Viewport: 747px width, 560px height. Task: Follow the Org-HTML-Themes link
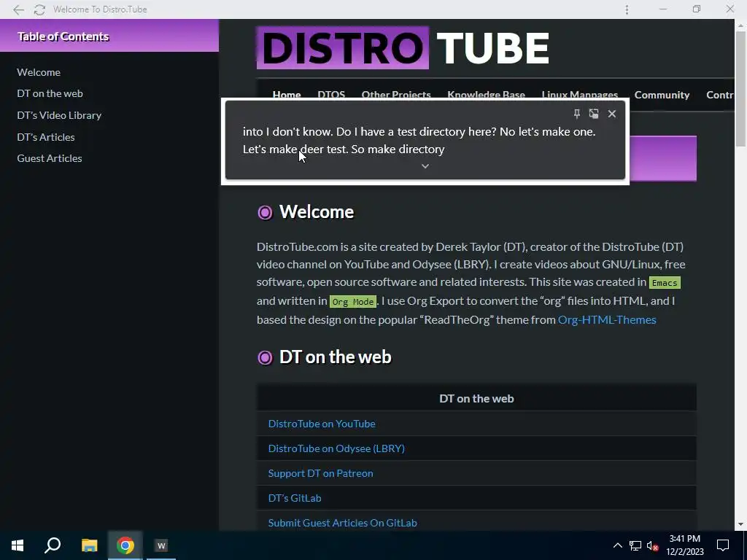click(607, 319)
